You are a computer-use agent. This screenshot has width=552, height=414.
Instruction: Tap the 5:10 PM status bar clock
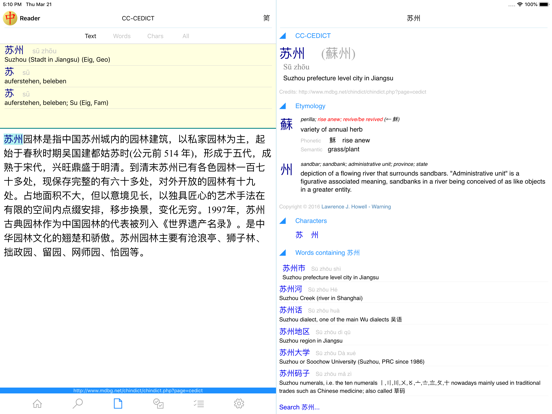point(12,4)
